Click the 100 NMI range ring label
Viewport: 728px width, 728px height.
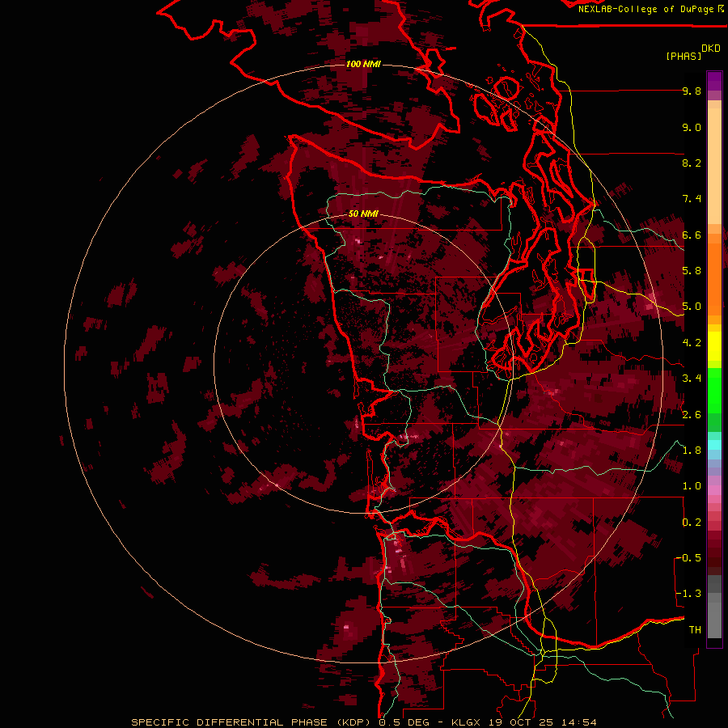click(363, 64)
